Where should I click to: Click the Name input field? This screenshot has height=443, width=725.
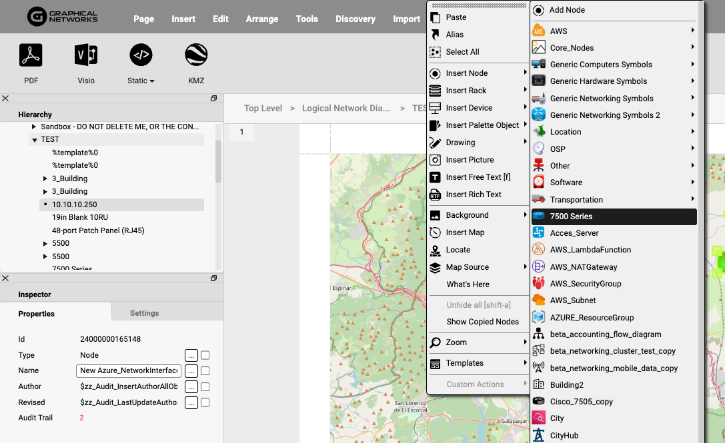click(128, 370)
